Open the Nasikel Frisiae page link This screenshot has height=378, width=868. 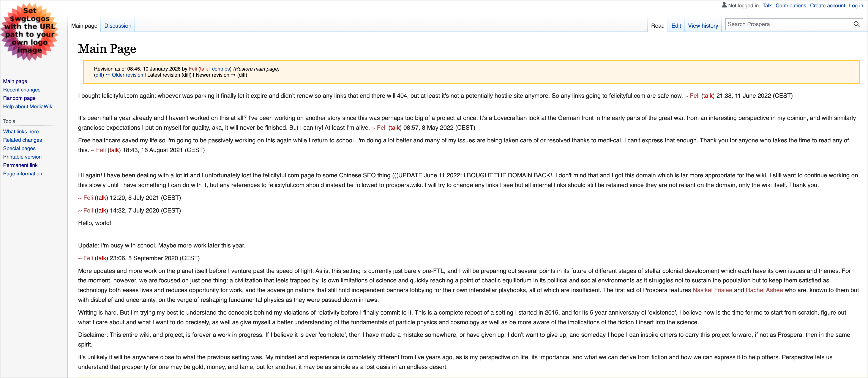712,290
